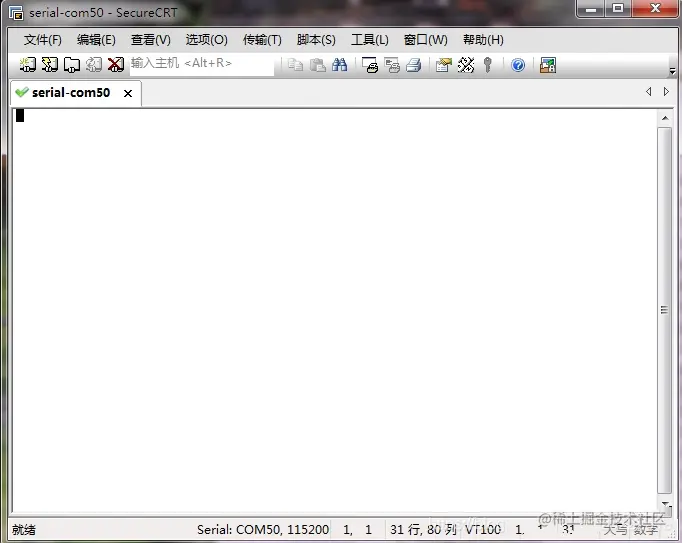Click the green connected checkmark on tab
This screenshot has height=543, width=682.
21,92
